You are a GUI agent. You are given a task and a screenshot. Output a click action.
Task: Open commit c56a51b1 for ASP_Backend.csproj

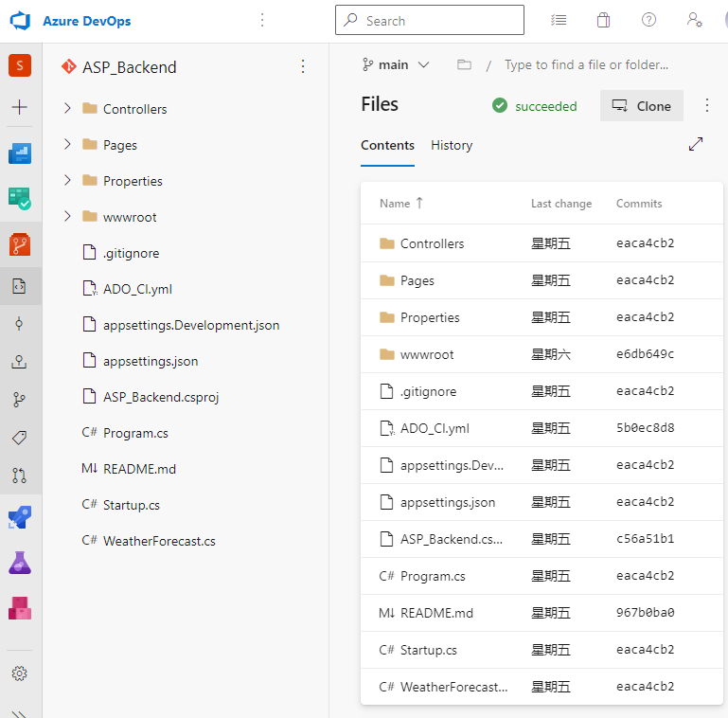645,539
